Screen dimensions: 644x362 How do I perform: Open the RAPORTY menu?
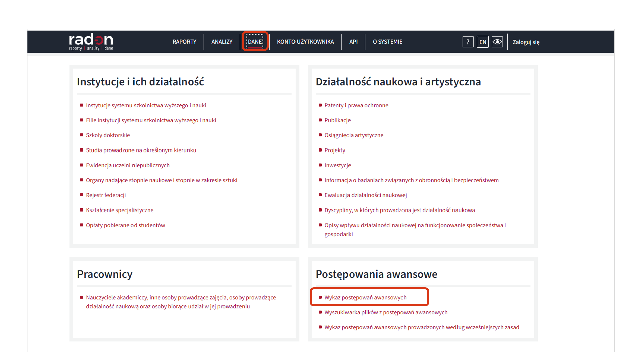pos(184,42)
